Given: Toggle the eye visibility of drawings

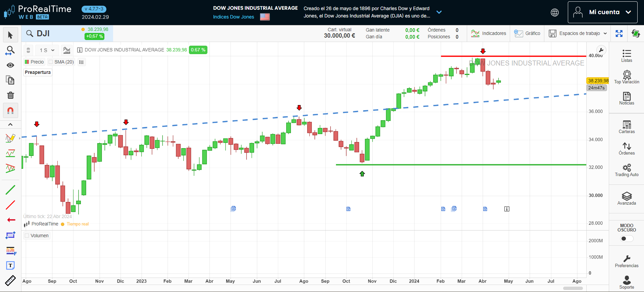Looking at the screenshot, I should [x=10, y=65].
